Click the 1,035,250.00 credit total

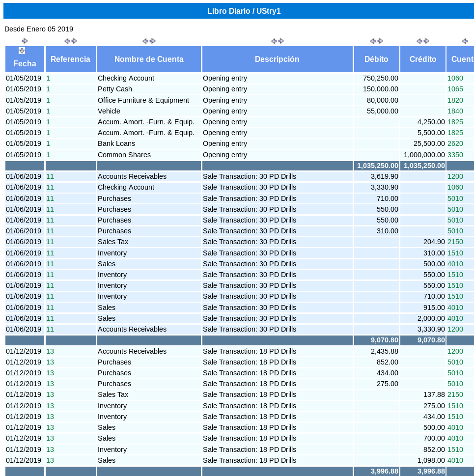(x=424, y=166)
